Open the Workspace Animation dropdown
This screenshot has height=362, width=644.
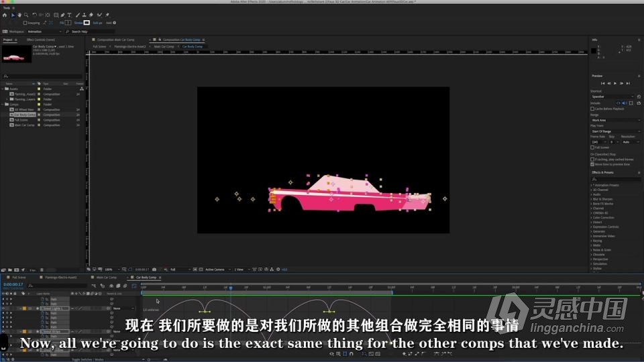44,32
